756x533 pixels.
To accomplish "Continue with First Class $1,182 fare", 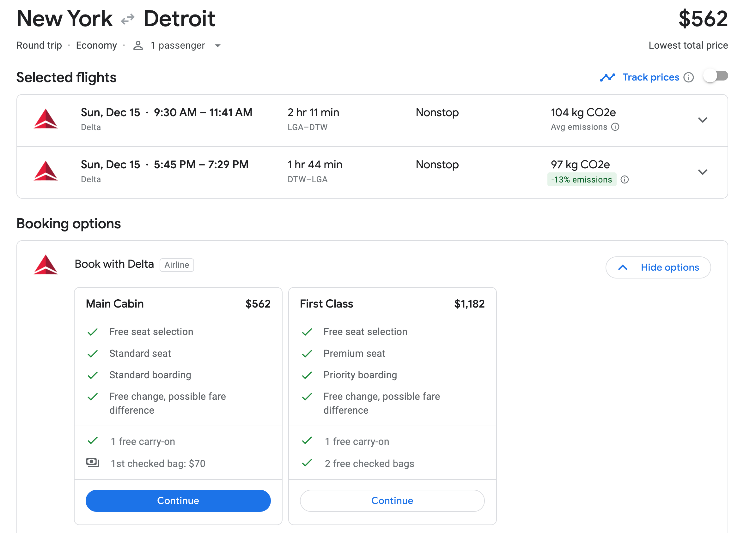I will pyautogui.click(x=392, y=500).
